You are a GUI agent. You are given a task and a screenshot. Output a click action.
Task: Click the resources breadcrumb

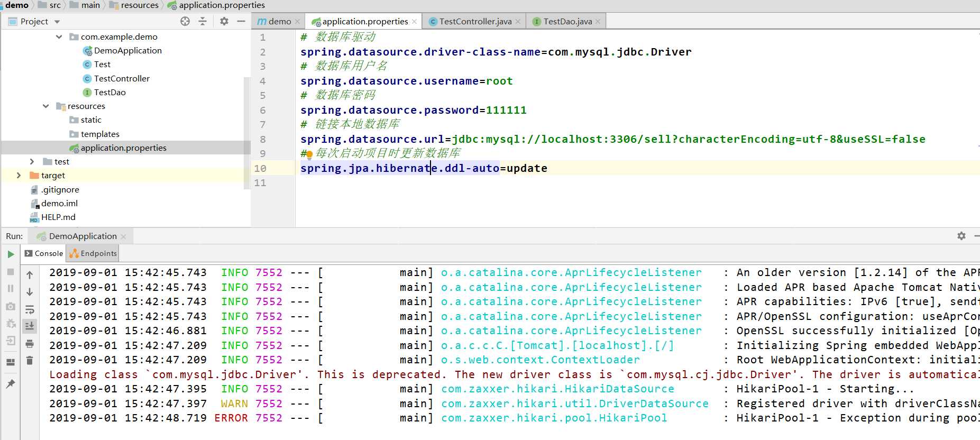pos(134,5)
